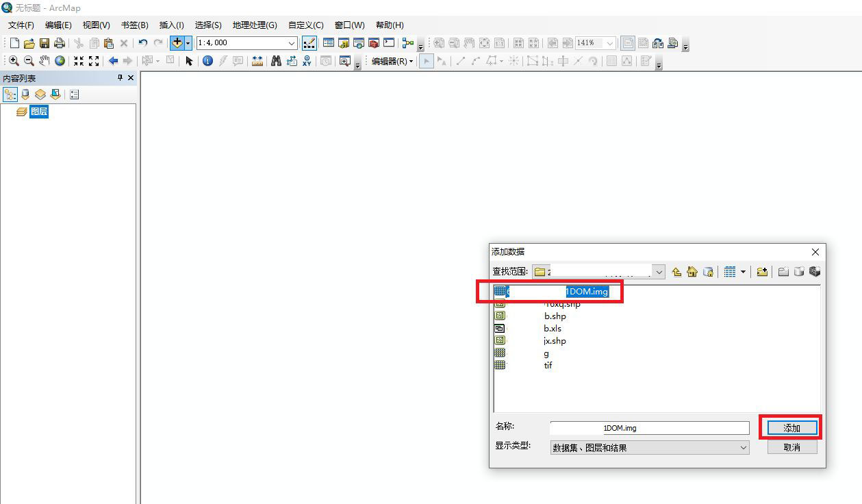Toggle List By Source view

[25, 94]
